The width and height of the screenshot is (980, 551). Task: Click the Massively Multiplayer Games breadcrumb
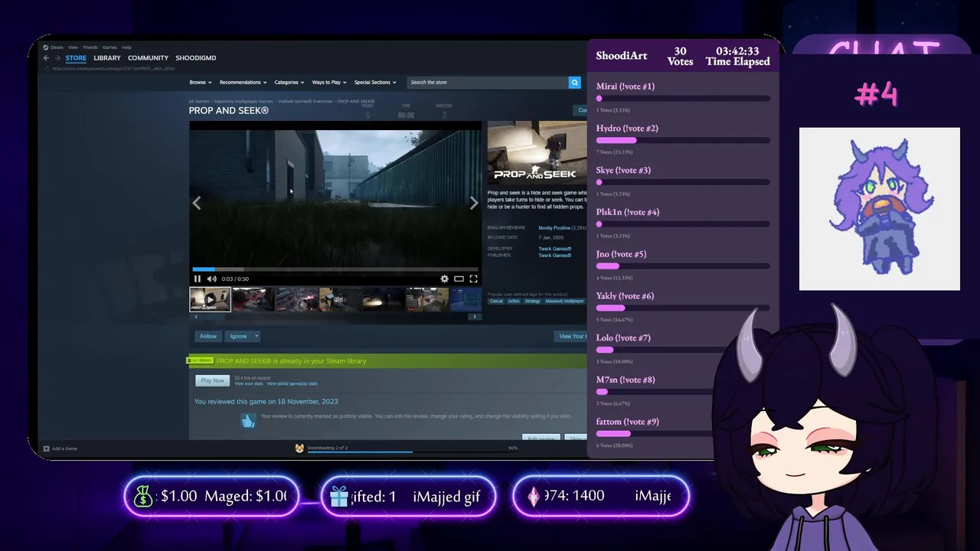coord(243,101)
